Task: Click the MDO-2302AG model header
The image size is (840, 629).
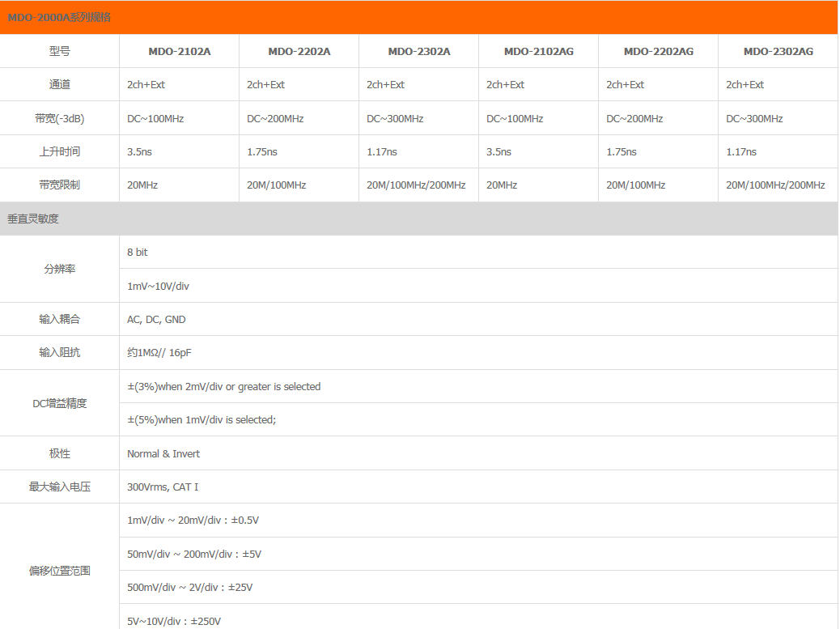Action: click(x=778, y=51)
